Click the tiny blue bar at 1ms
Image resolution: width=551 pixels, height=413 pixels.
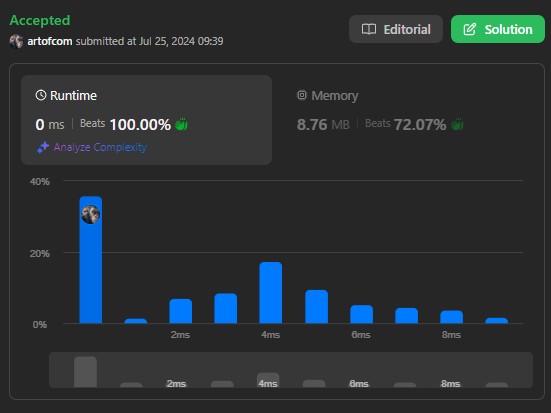pyautogui.click(x=136, y=321)
